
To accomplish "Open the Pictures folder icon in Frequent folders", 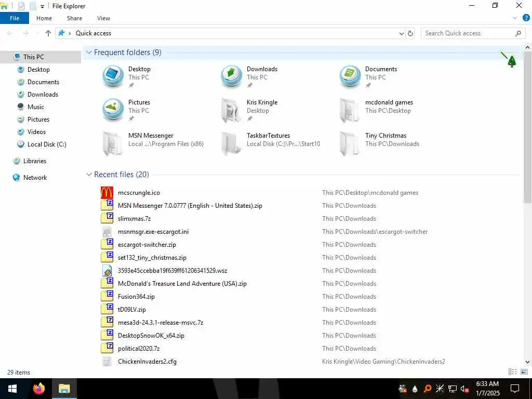I will 113,110.
